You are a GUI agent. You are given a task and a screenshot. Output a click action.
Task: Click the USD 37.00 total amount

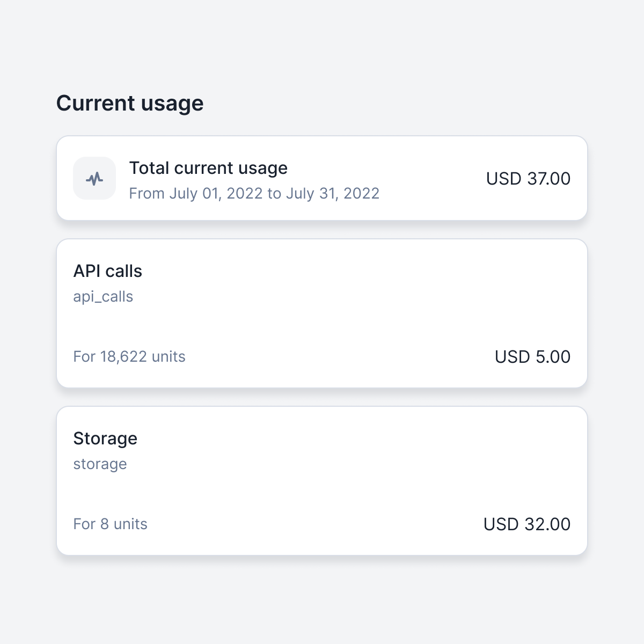tap(528, 179)
